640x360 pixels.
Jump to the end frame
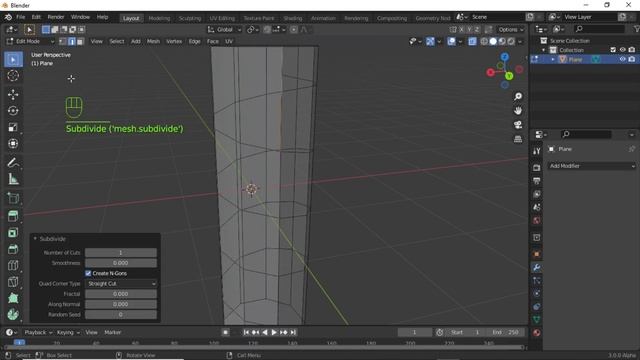[293, 332]
